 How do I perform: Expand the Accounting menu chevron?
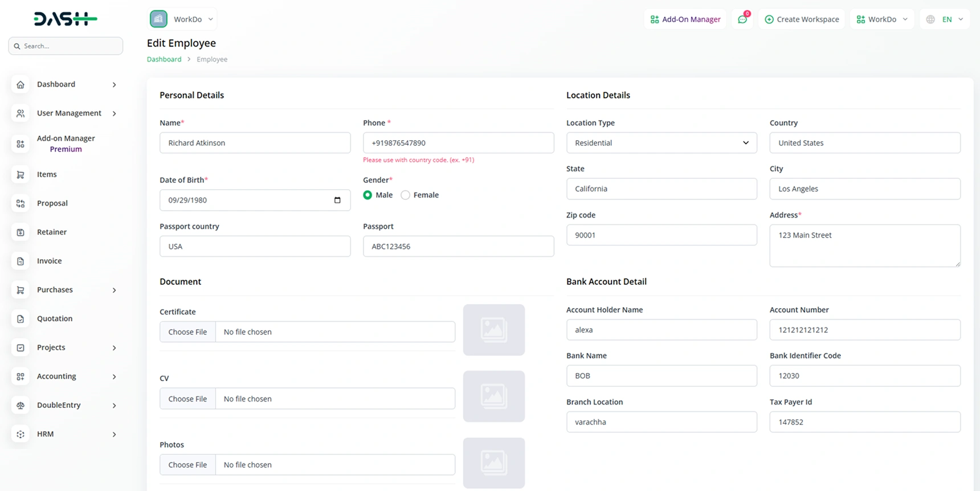coord(115,377)
